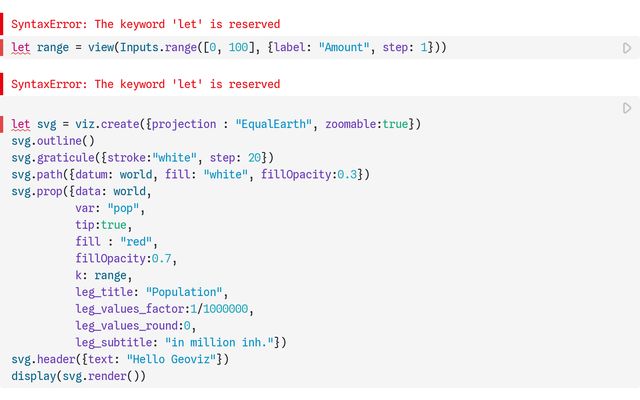This screenshot has height=400, width=640.
Task: Click the display(svg.render()) line
Action: pyautogui.click(x=78, y=376)
